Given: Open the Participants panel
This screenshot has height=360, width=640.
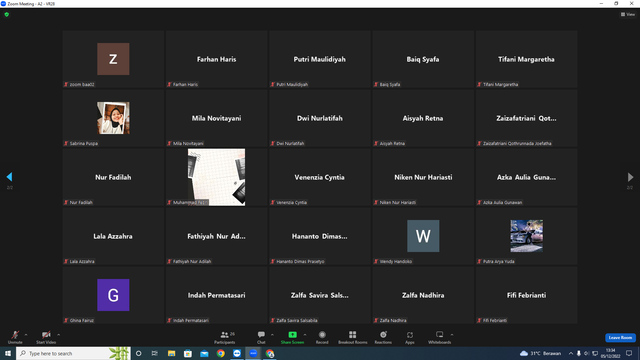Looking at the screenshot, I should [x=224, y=337].
